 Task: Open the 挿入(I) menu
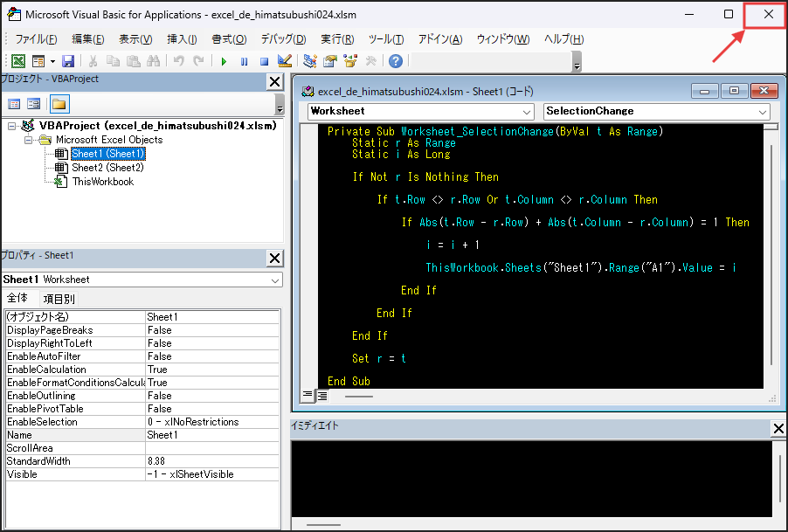pos(182,39)
